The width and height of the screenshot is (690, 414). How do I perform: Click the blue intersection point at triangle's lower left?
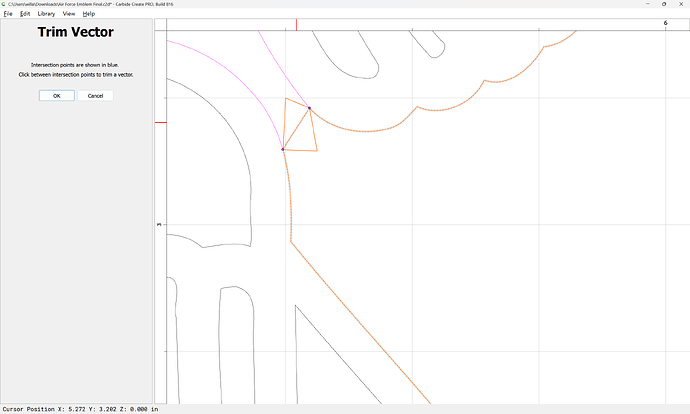click(283, 150)
